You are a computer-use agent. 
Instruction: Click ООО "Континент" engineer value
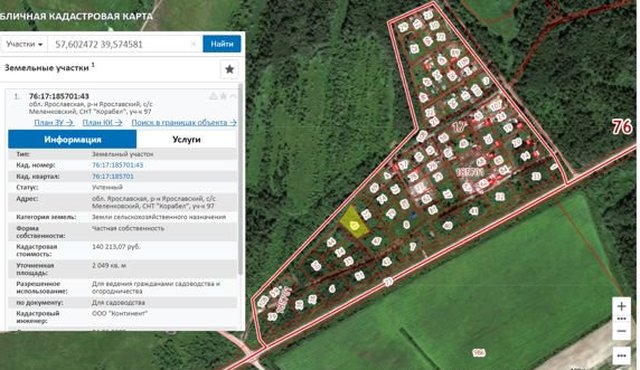(x=120, y=313)
